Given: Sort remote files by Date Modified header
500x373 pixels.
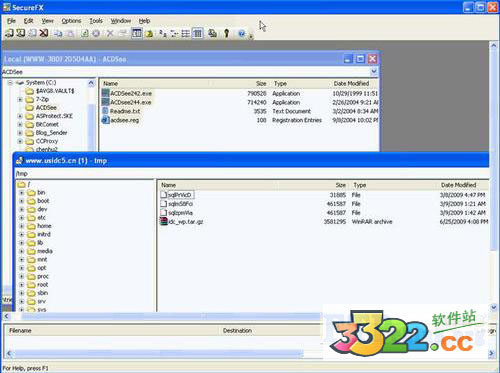Looking at the screenshot, I should pyautogui.click(x=458, y=185).
